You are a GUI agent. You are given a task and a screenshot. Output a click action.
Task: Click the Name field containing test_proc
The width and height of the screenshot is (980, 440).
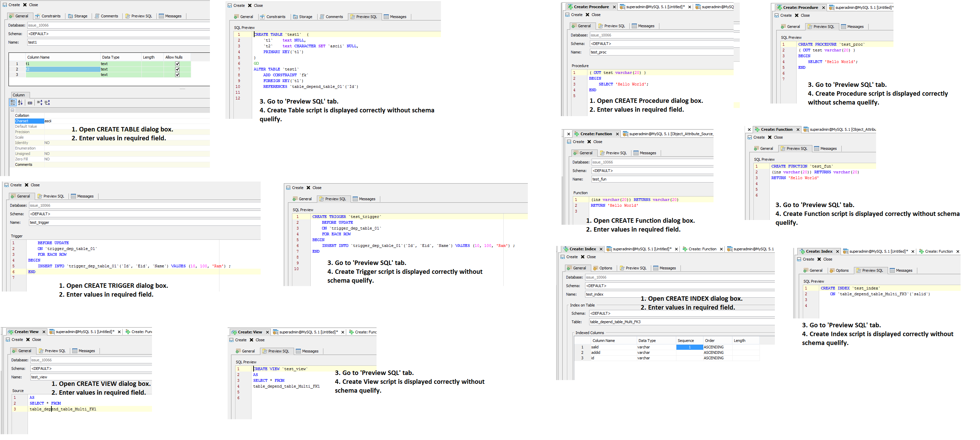tap(662, 52)
